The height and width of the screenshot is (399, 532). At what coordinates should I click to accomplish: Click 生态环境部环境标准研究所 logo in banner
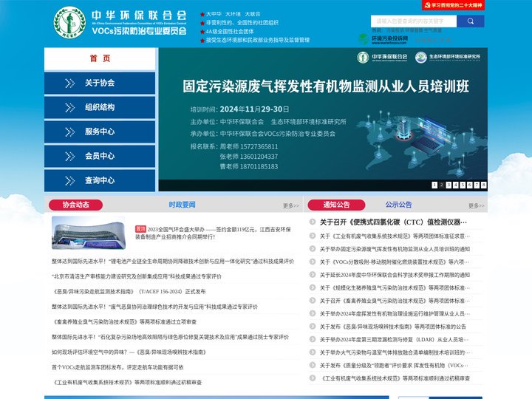click(448, 58)
